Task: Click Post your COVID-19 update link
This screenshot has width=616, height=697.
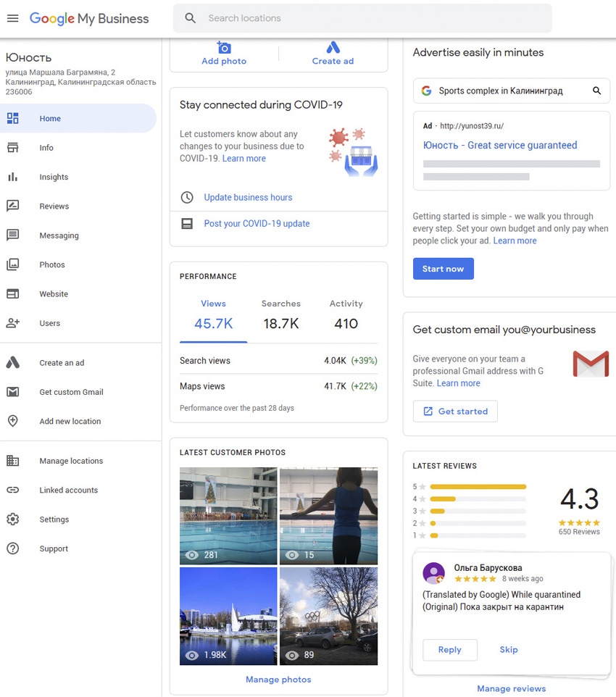Action: tap(257, 224)
